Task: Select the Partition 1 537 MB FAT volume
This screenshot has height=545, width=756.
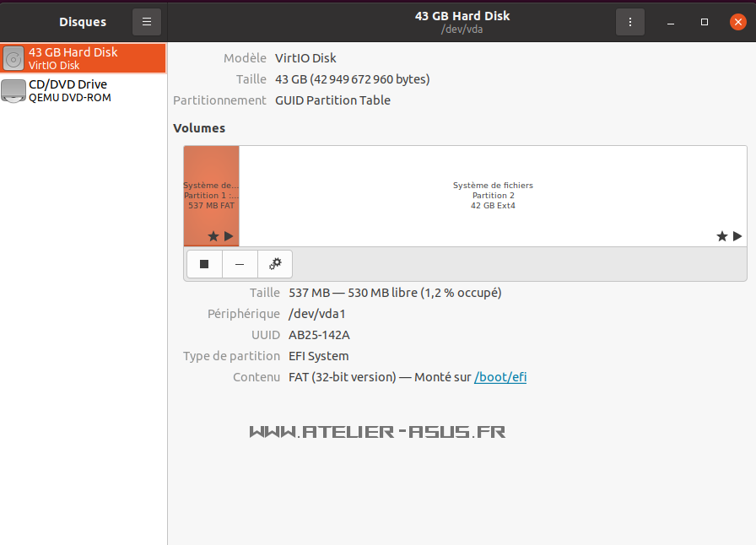Action: [211, 195]
